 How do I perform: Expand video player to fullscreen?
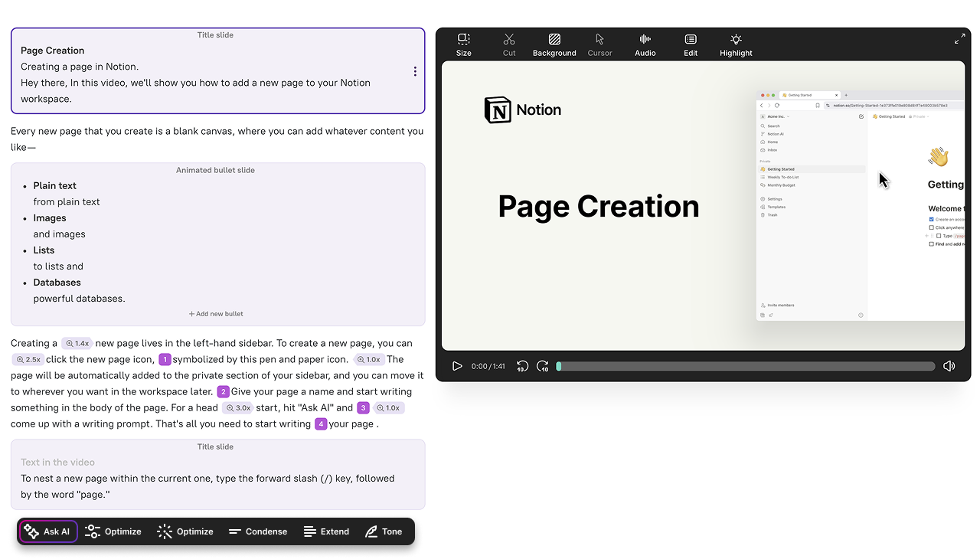959,39
